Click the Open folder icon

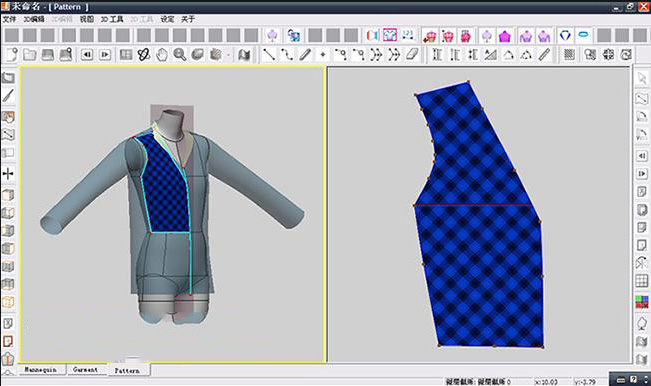click(x=30, y=54)
